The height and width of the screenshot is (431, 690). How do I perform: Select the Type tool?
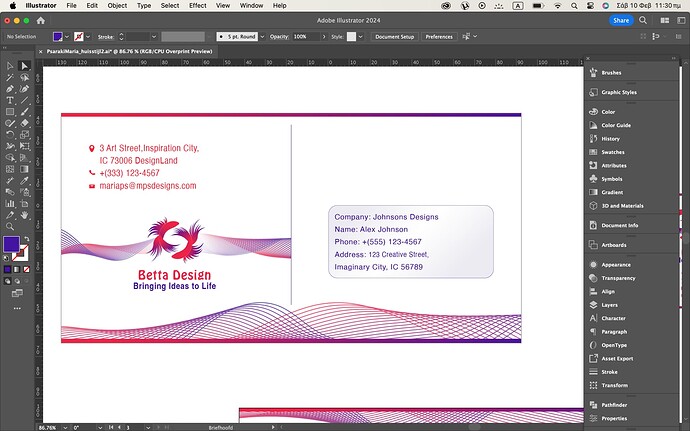(x=10, y=100)
